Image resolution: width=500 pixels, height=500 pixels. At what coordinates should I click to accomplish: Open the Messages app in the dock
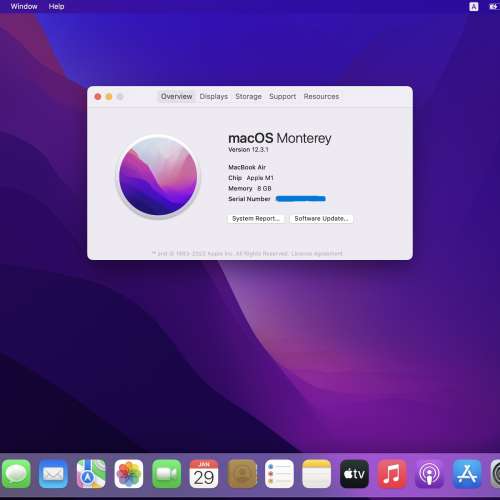point(16,474)
